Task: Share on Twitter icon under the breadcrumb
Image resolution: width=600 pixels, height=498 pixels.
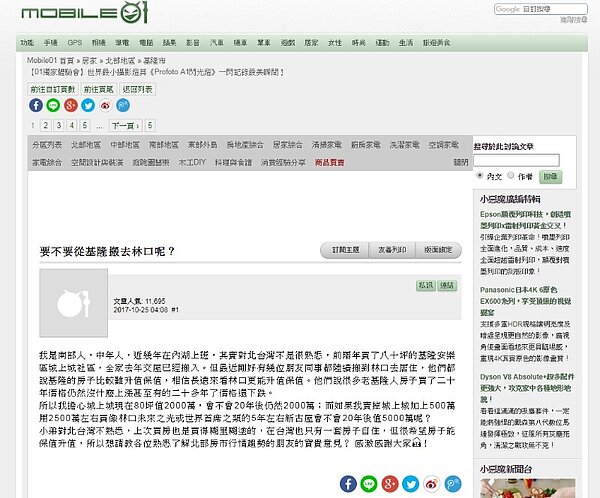Action: pos(88,105)
